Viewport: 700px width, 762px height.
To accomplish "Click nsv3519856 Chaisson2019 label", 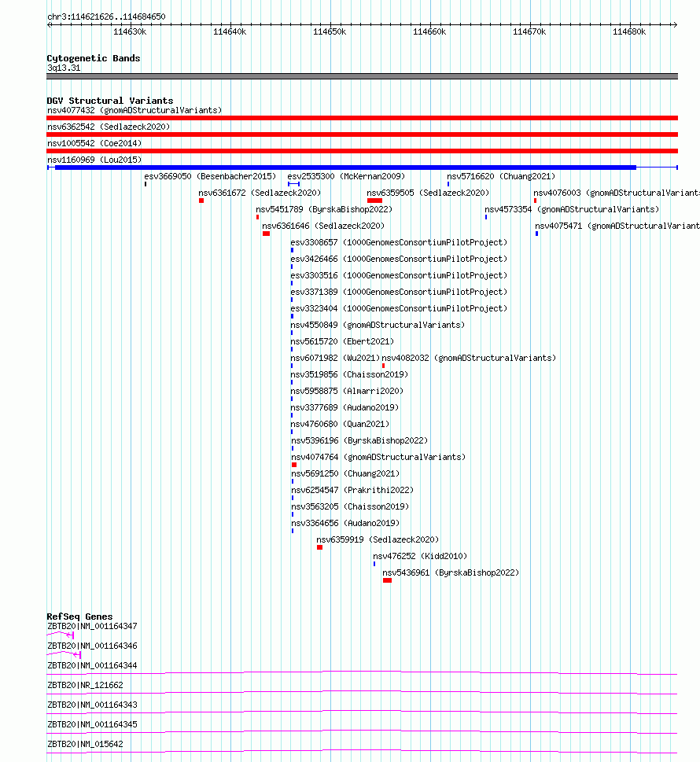I will tap(349, 374).
